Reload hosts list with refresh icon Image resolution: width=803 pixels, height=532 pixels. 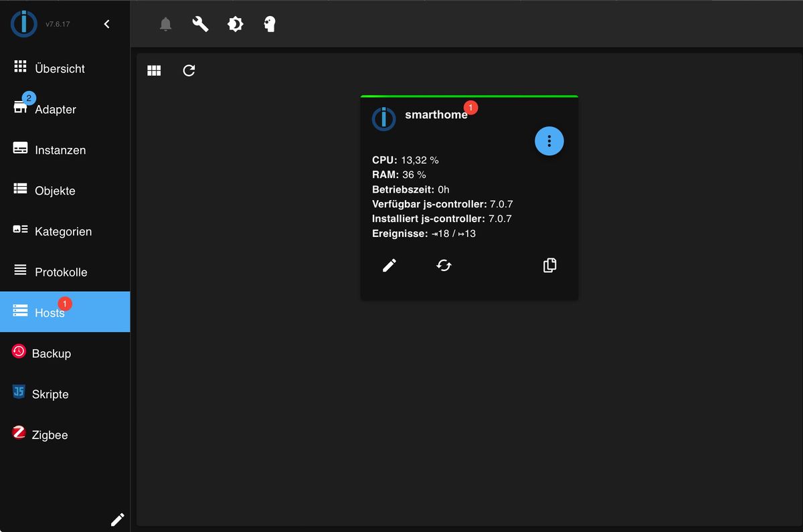[x=189, y=70]
